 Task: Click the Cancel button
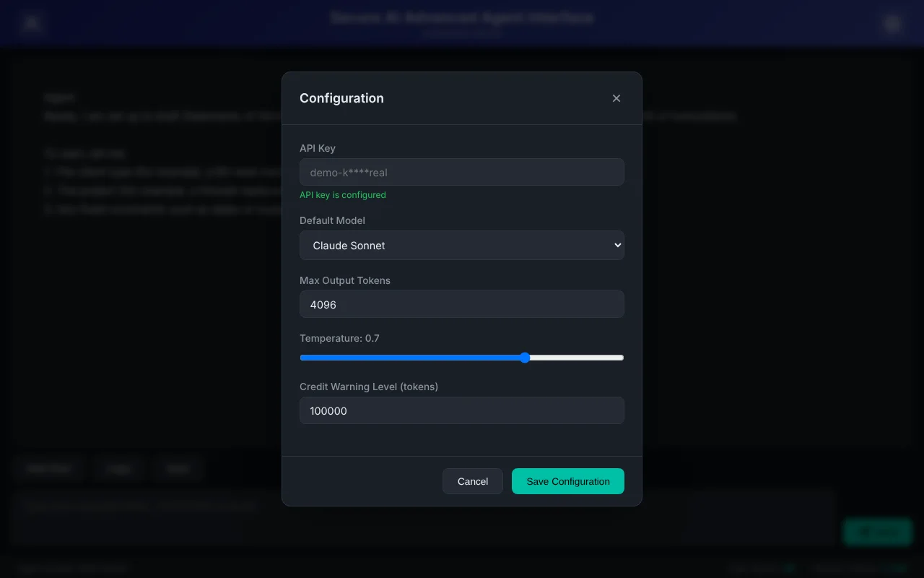[473, 481]
